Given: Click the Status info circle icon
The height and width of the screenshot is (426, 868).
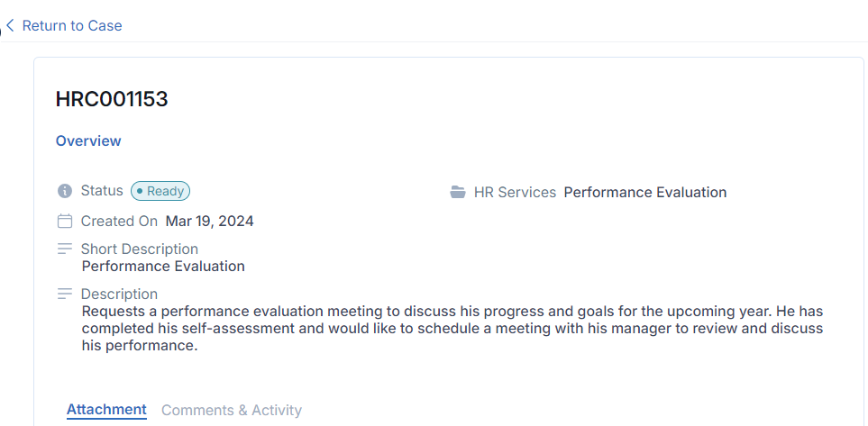Looking at the screenshot, I should coord(65,192).
